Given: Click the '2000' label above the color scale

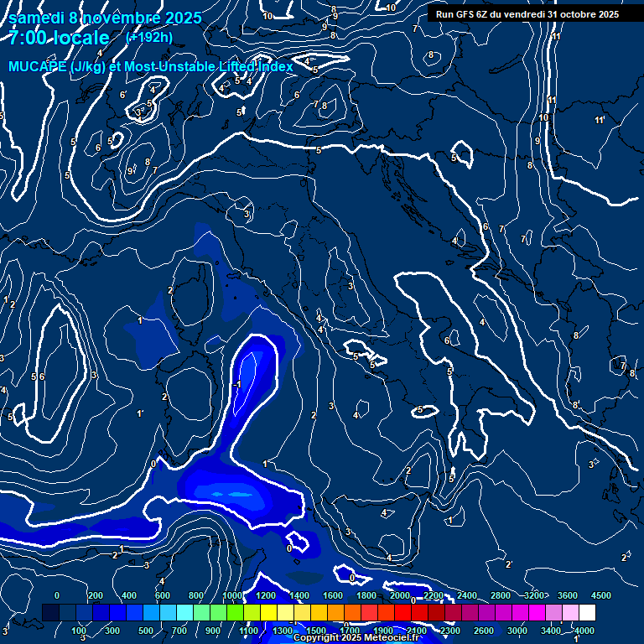Looking at the screenshot, I should pyautogui.click(x=400, y=595).
